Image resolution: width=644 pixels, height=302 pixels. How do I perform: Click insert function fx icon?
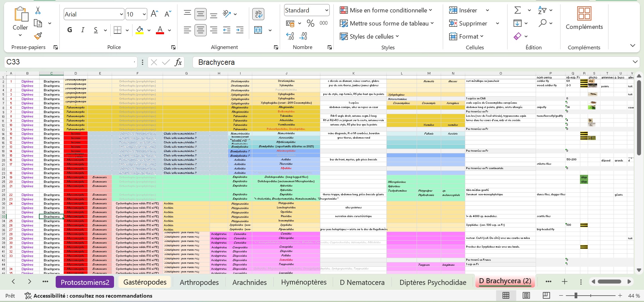click(x=178, y=62)
